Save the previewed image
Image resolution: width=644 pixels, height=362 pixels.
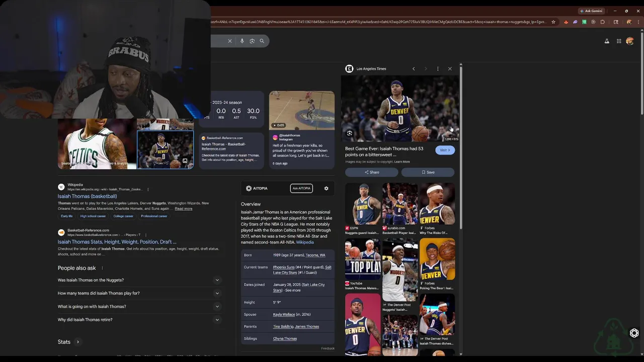coord(428,172)
